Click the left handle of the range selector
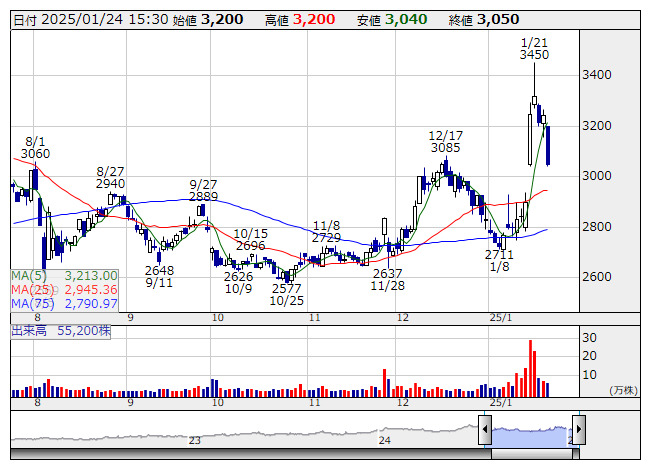The image size is (653, 470). coord(485,431)
